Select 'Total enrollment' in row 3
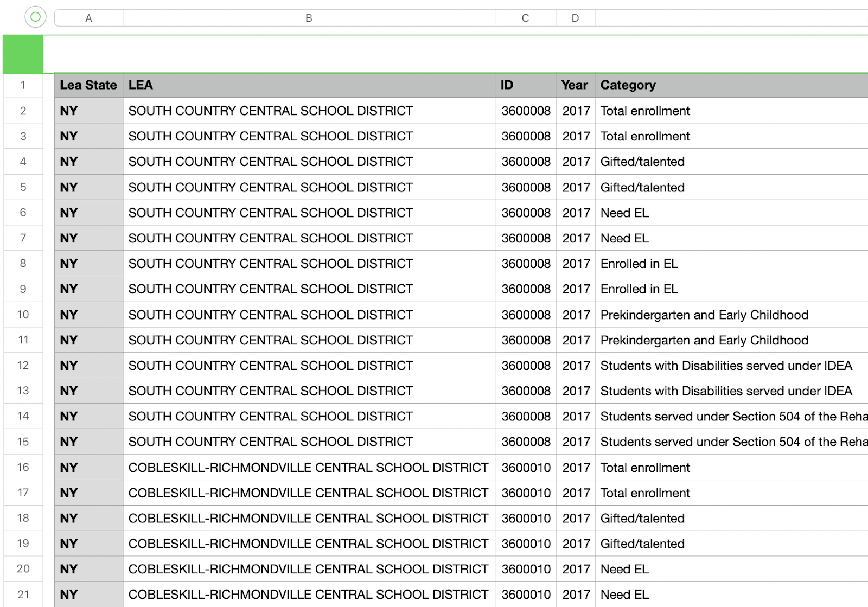This screenshot has height=607, width=868. 731,136
